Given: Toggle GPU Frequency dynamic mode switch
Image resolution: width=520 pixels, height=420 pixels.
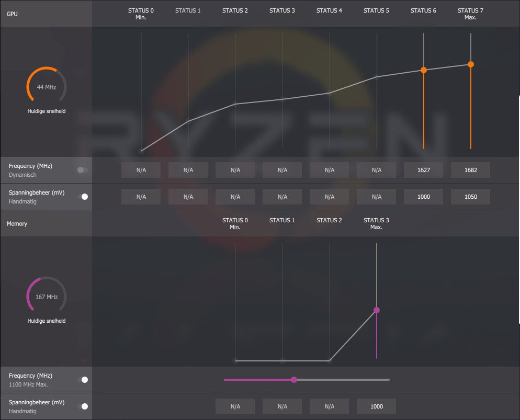Looking at the screenshot, I should (83, 170).
